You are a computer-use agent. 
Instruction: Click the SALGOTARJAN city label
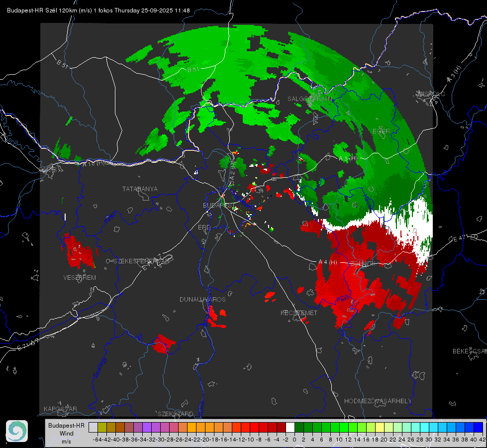tap(309, 99)
